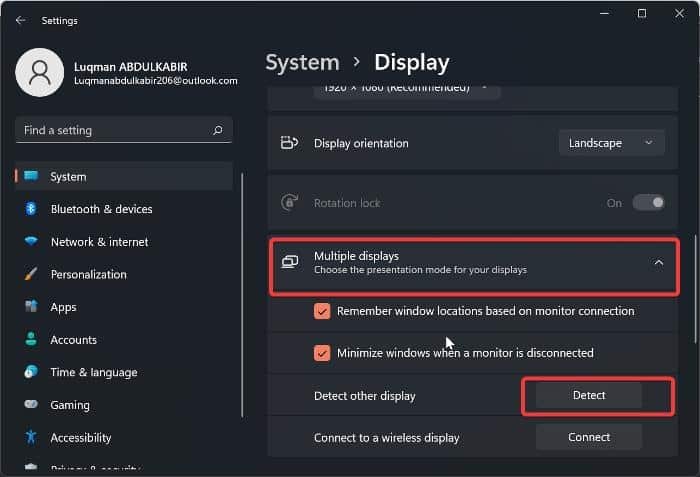Click the Network wifi icon in sidebar
700x477 pixels.
31,241
